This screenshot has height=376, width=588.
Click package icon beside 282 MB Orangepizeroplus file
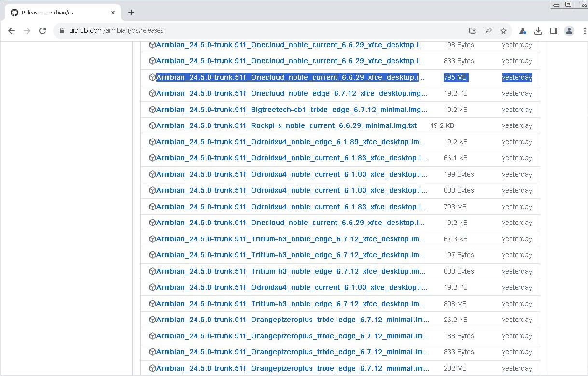pyautogui.click(x=152, y=368)
